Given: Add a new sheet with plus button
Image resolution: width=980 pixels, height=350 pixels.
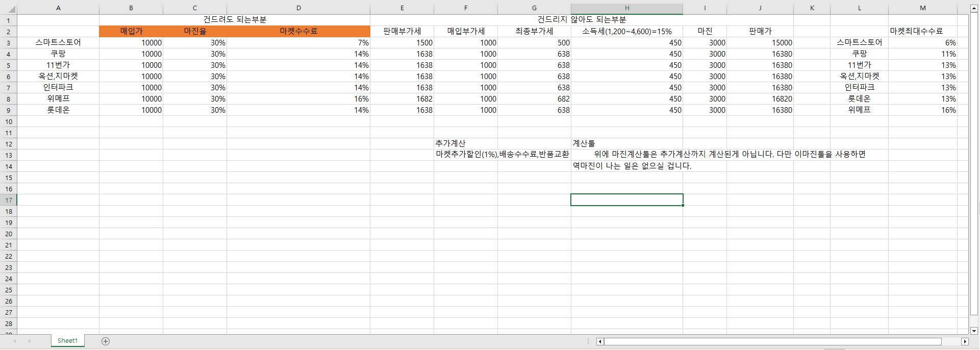Looking at the screenshot, I should (106, 341).
